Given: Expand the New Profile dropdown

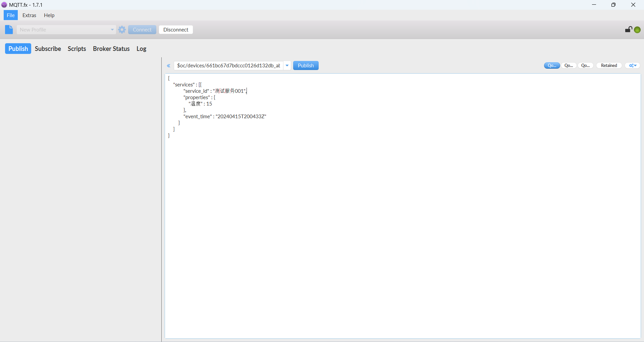Looking at the screenshot, I should [112, 29].
